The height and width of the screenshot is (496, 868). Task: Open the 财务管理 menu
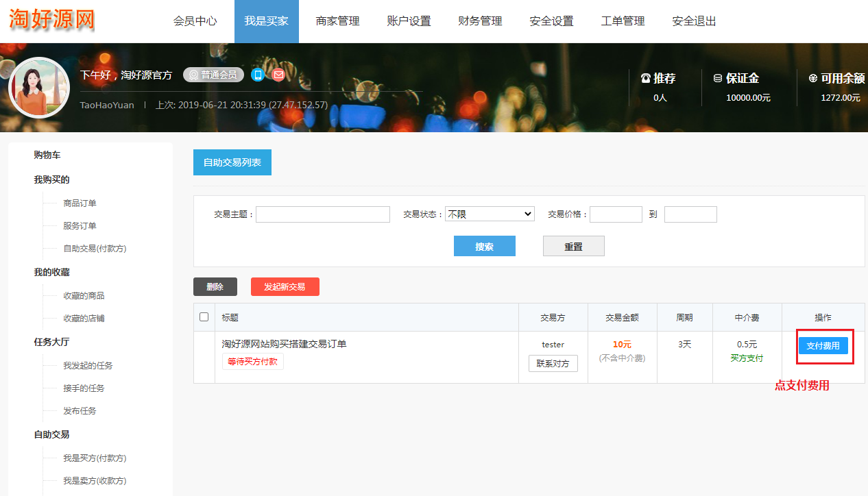(x=480, y=21)
